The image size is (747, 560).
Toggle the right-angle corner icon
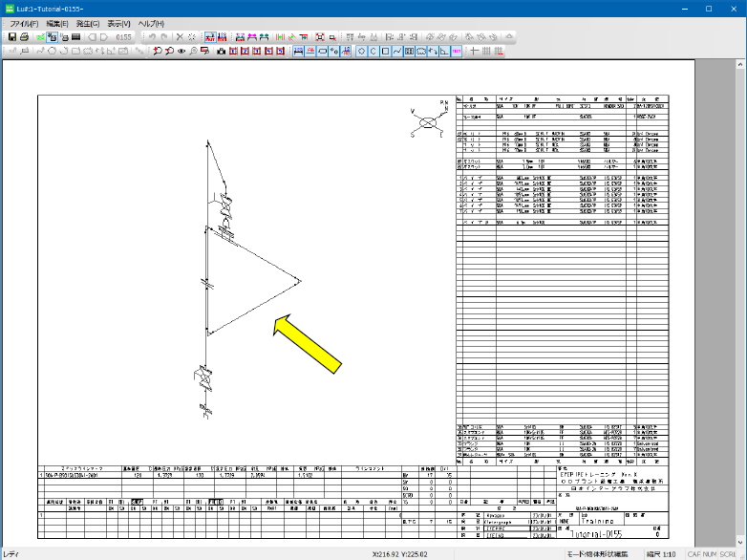(444, 51)
